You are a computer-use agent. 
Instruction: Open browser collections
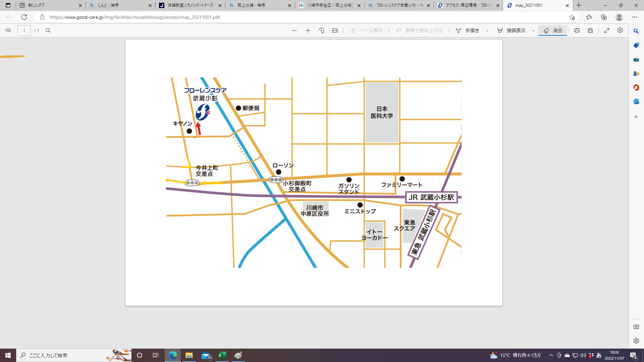[x=604, y=17]
